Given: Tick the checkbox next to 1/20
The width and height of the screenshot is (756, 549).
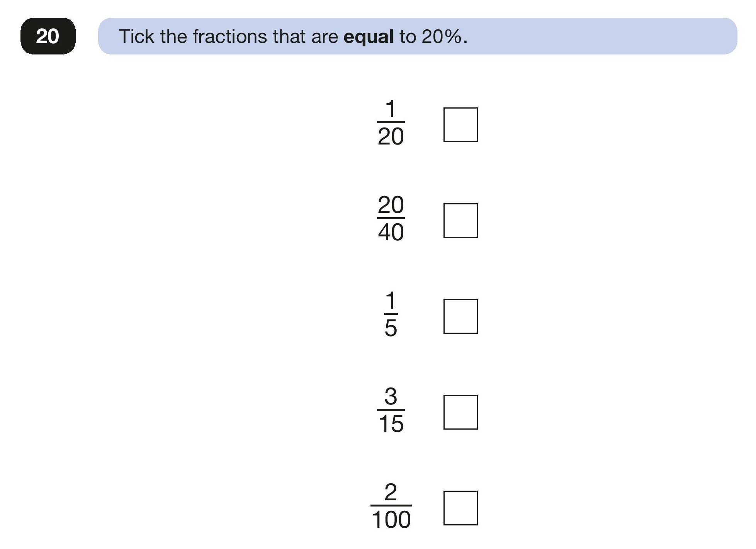Looking at the screenshot, I should [x=460, y=125].
